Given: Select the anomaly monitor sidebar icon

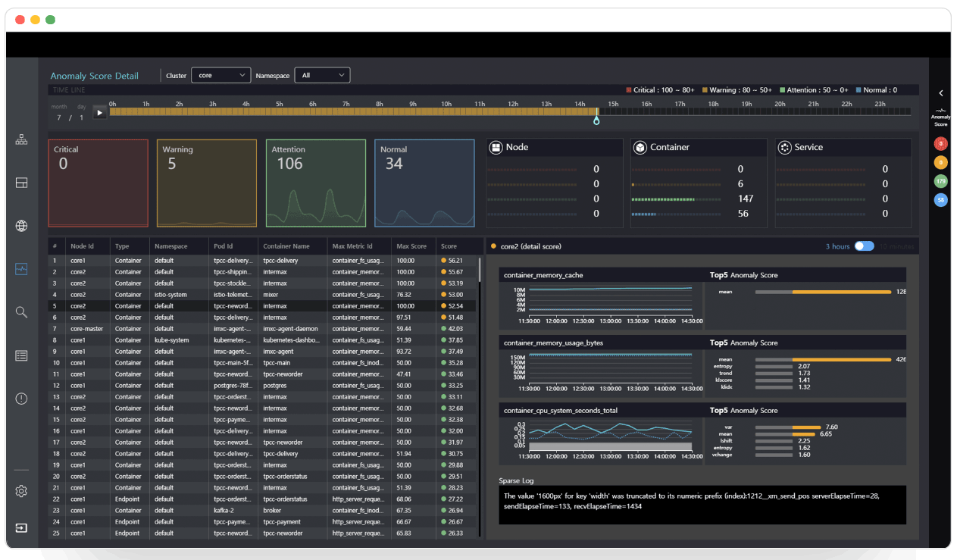Looking at the screenshot, I should click(x=21, y=269).
